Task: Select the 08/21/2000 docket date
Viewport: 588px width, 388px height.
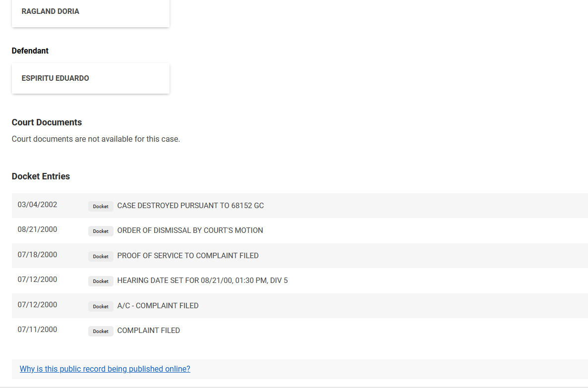Action: pyautogui.click(x=37, y=230)
